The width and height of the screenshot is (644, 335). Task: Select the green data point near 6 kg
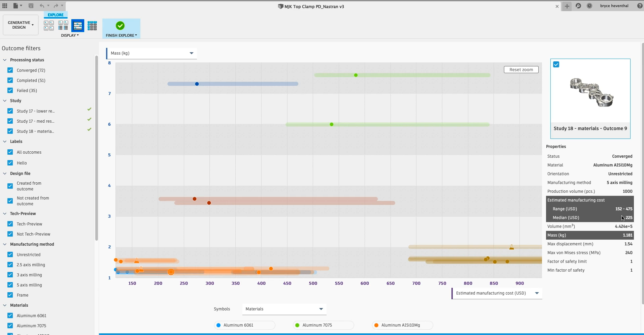tap(332, 124)
